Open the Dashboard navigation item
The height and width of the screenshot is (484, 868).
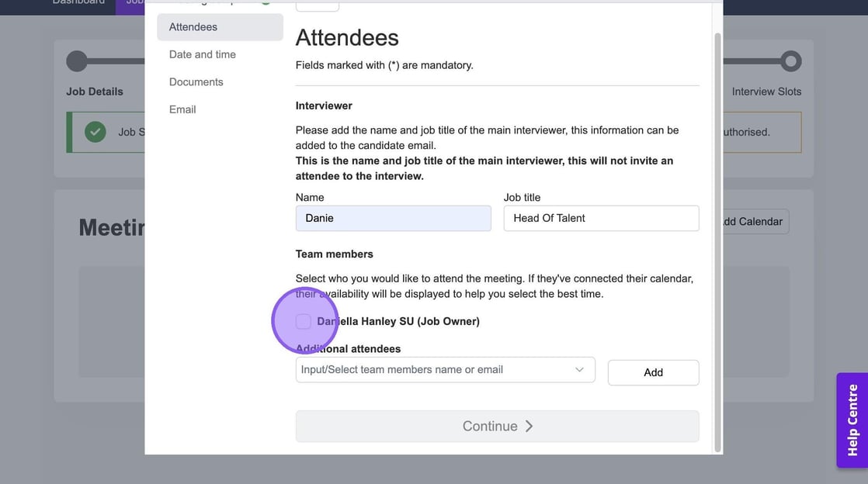click(78, 2)
